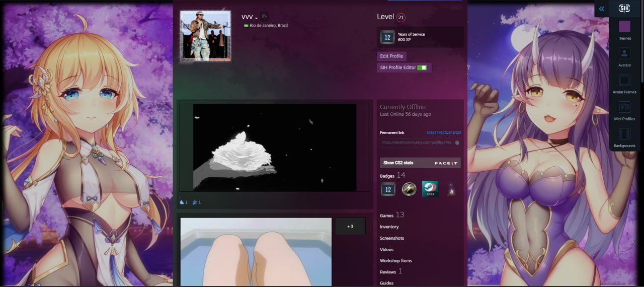Open the VVV username dropdown arrow
644x287 pixels.
coord(257,18)
